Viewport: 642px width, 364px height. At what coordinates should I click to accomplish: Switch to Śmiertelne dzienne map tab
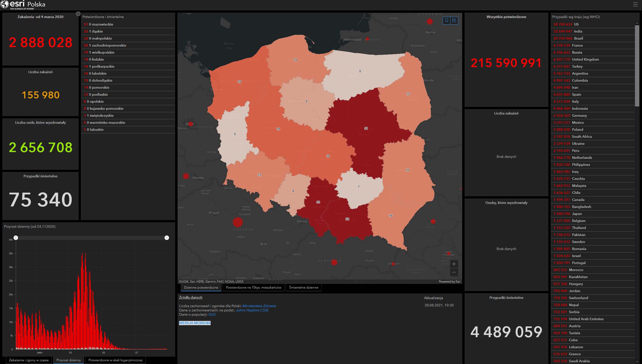tap(303, 287)
